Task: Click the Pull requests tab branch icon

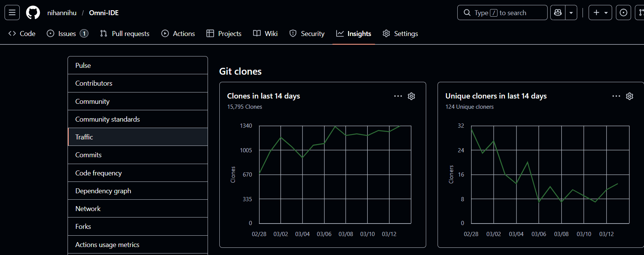Action: click(104, 33)
